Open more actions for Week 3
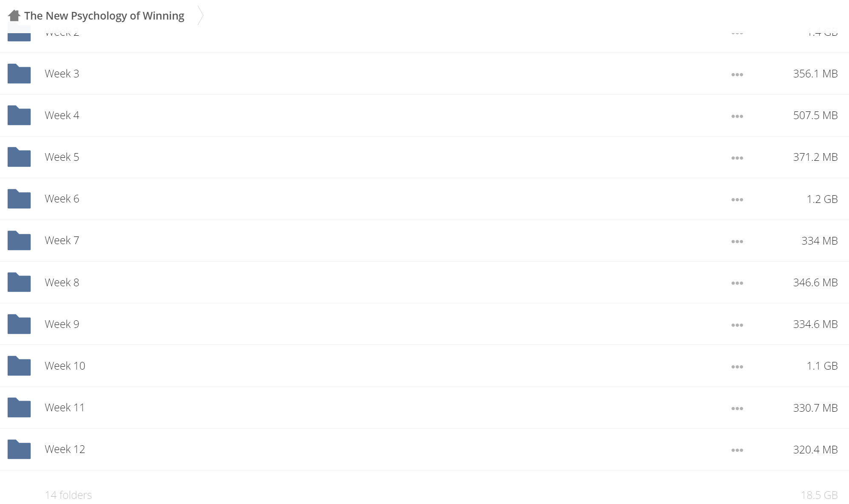The height and width of the screenshot is (504, 849). pos(737,74)
